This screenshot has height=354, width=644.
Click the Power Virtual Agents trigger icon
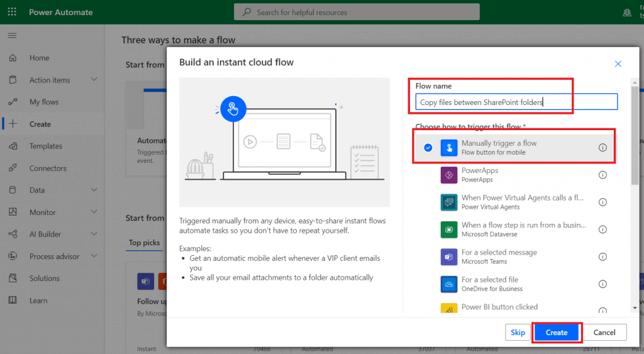449,202
